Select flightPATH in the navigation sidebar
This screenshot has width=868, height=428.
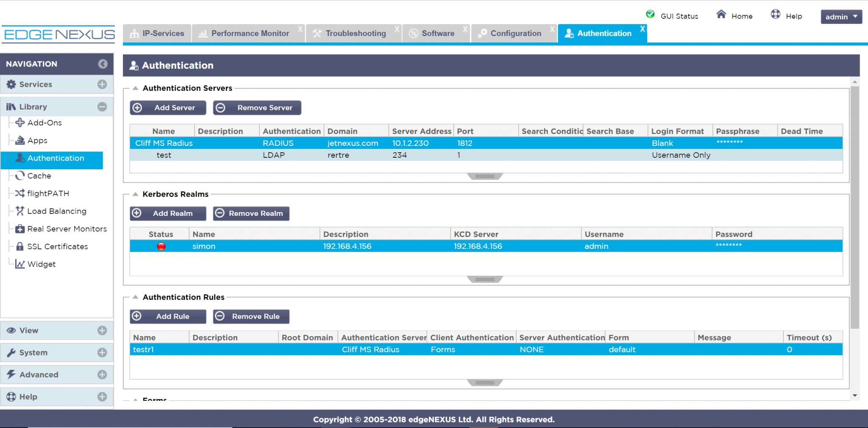[48, 193]
